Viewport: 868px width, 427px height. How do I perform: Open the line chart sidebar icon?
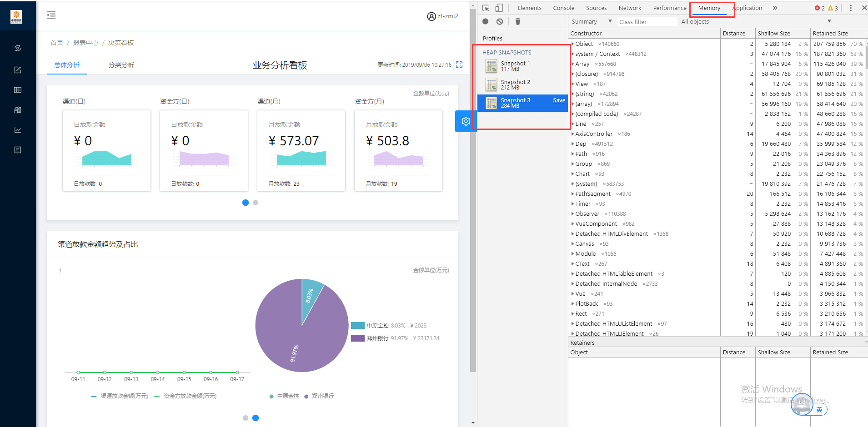pyautogui.click(x=18, y=130)
